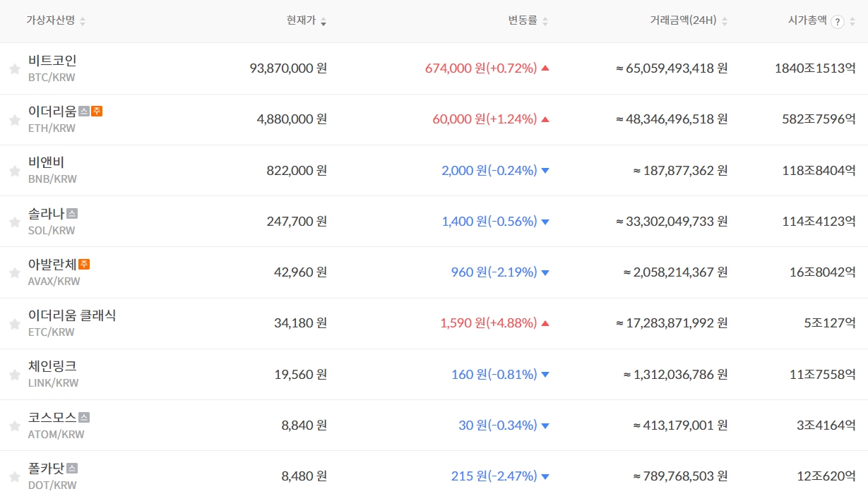The width and height of the screenshot is (868, 501).
Task: Select the 솔라나 price of 247,700 원
Action: [x=297, y=222]
